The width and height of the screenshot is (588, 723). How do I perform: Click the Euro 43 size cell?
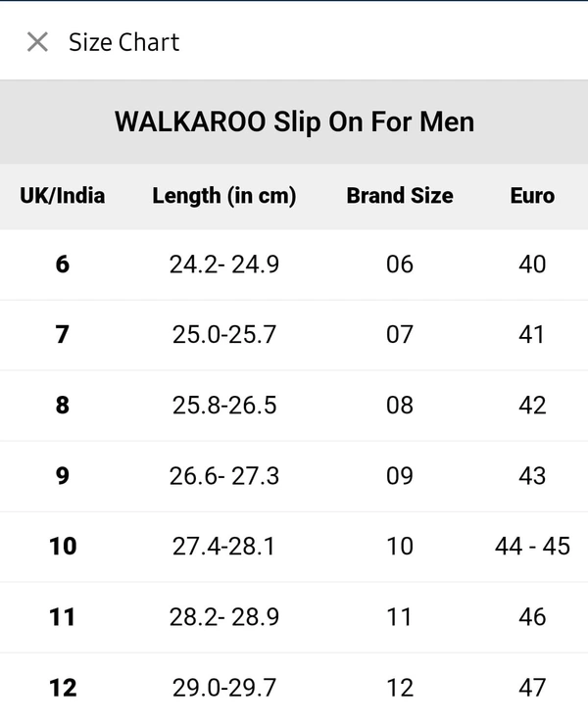(532, 475)
